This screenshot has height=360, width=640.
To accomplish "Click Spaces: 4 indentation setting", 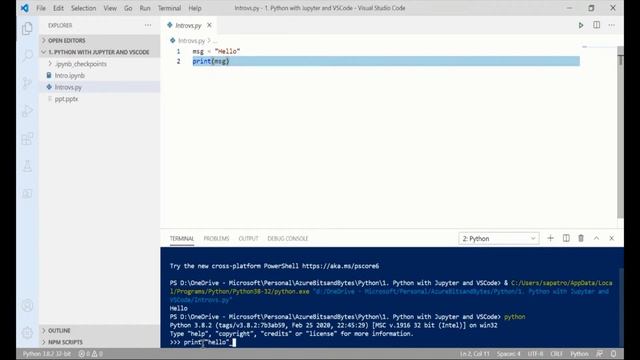I will point(509,354).
